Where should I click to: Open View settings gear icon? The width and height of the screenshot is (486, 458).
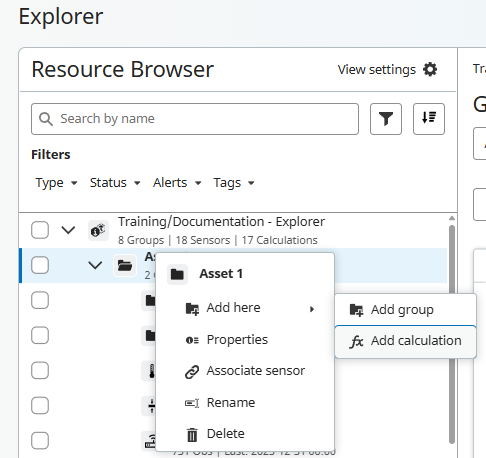430,70
